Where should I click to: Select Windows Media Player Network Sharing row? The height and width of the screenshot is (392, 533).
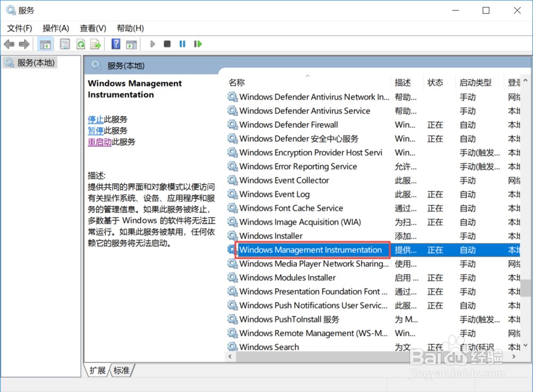(x=373, y=264)
